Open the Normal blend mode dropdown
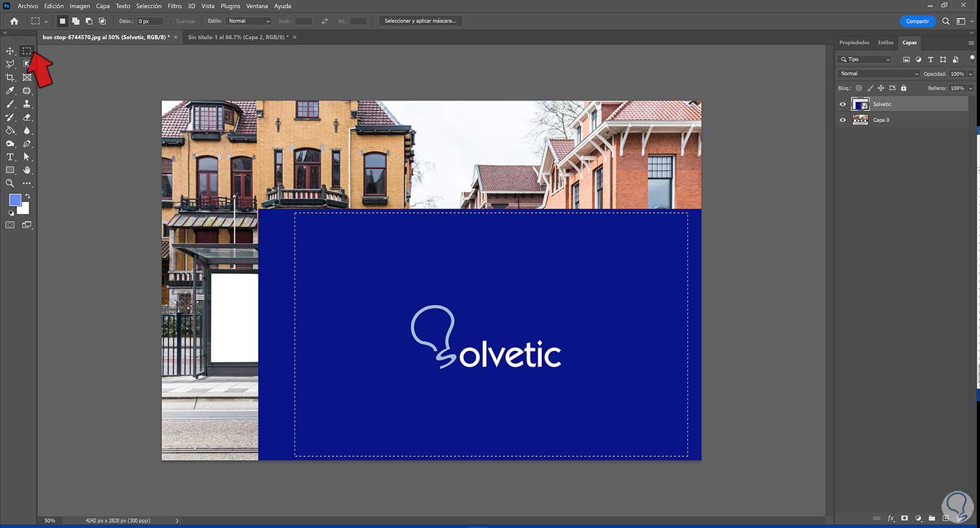 click(878, 74)
